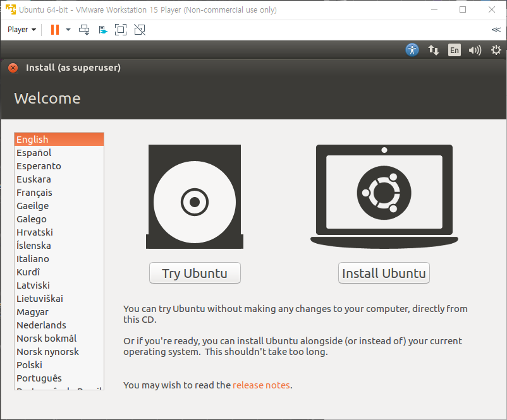This screenshot has width=507, height=420.
Task: Collapse the VMware toolbar with double chevron
Action: tap(496, 30)
